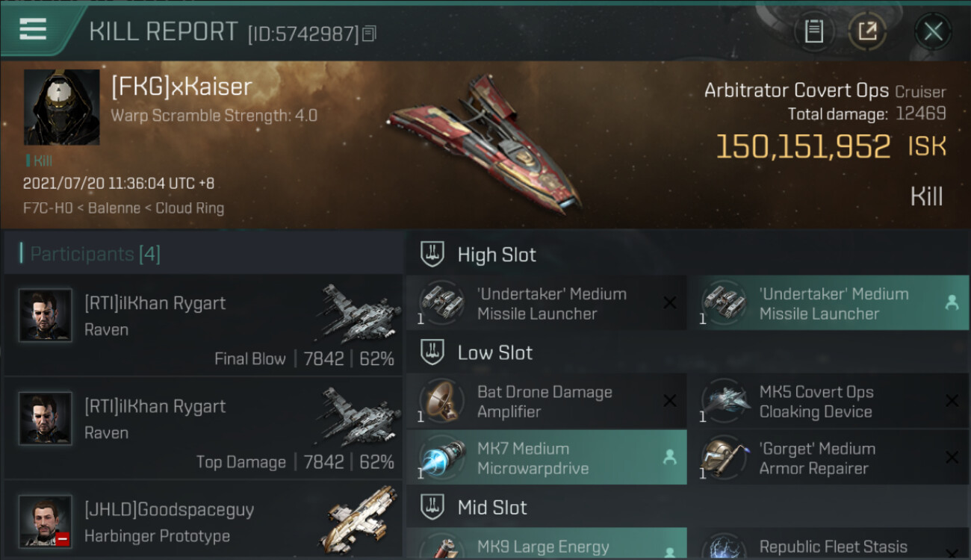Collapse the Low Slot section header
The height and width of the screenshot is (560, 971).
point(688,352)
